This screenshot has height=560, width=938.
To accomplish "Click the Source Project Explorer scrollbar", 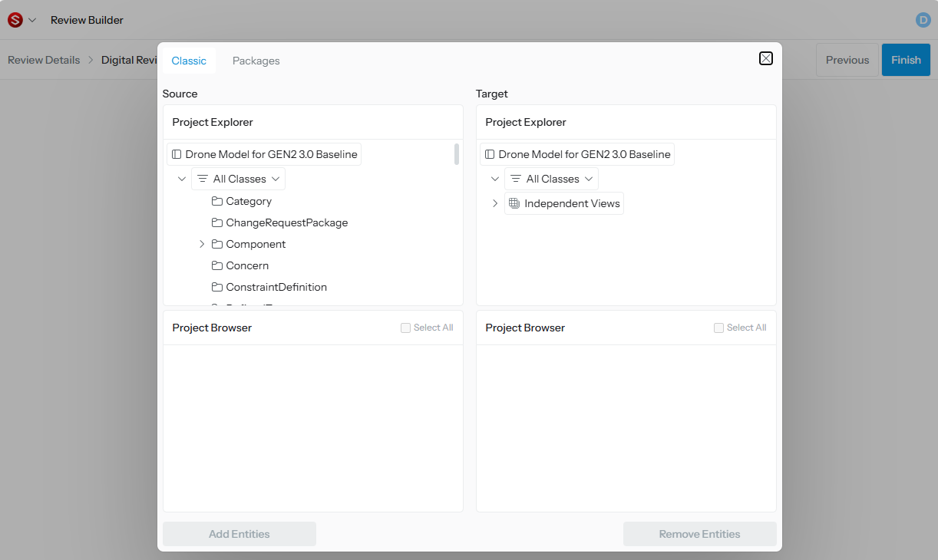I will coord(457,154).
